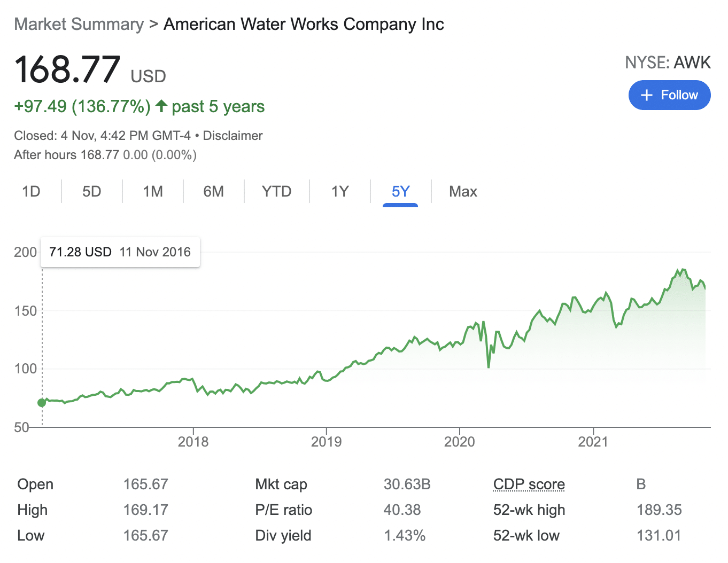Click the 11 Nov 2016 price tooltip
Image resolution: width=728 pixels, height=563 pixels.
point(120,252)
